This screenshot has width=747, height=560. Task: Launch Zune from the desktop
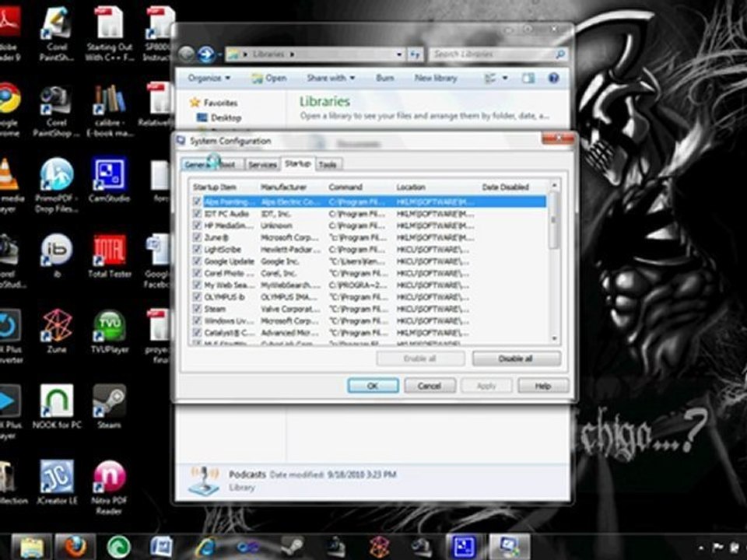[57, 331]
